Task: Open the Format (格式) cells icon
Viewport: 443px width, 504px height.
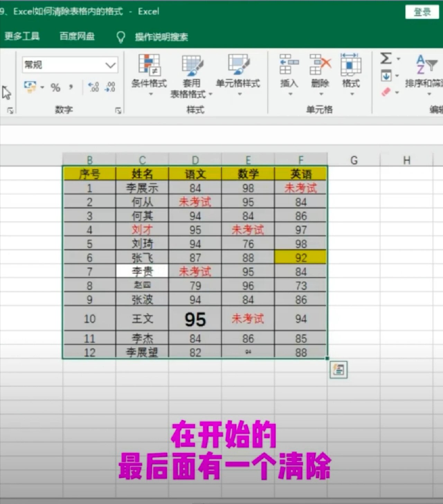Action: (x=351, y=64)
